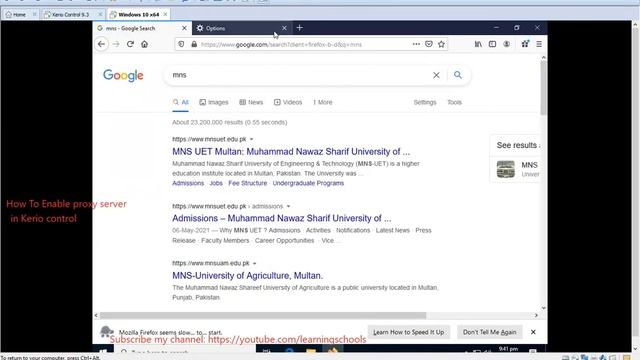Switch to Home tab in VMware
The image size is (640, 360).
[19, 14]
